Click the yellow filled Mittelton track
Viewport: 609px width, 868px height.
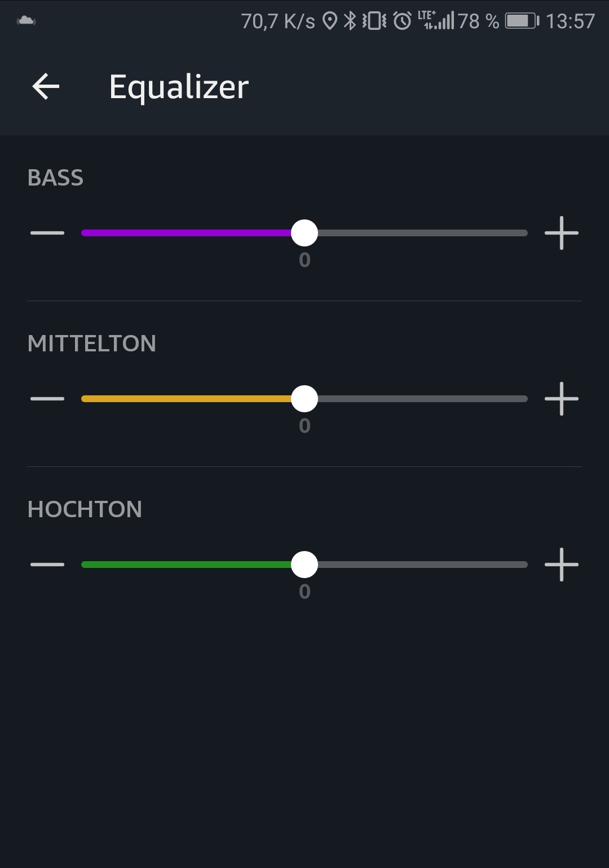(x=186, y=399)
